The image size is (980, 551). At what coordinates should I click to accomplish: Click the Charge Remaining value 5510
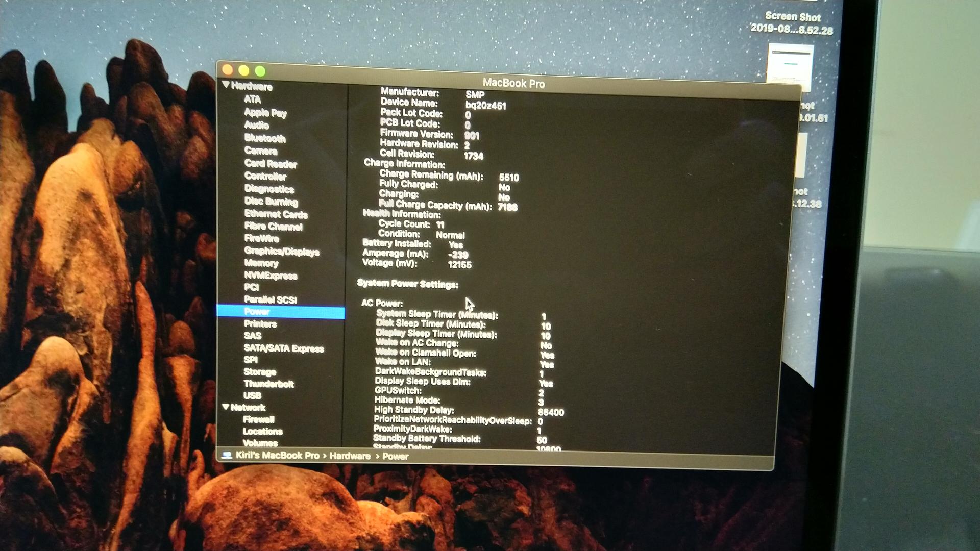[x=508, y=177]
